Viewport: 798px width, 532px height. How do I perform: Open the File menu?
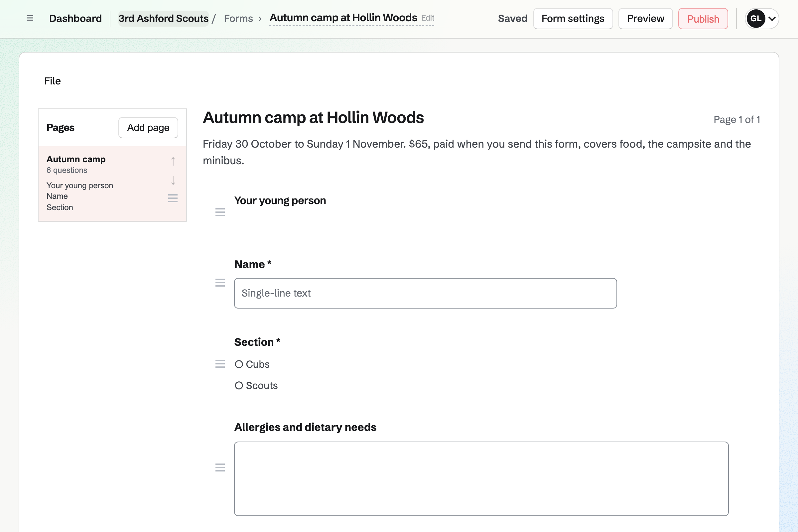(x=52, y=81)
